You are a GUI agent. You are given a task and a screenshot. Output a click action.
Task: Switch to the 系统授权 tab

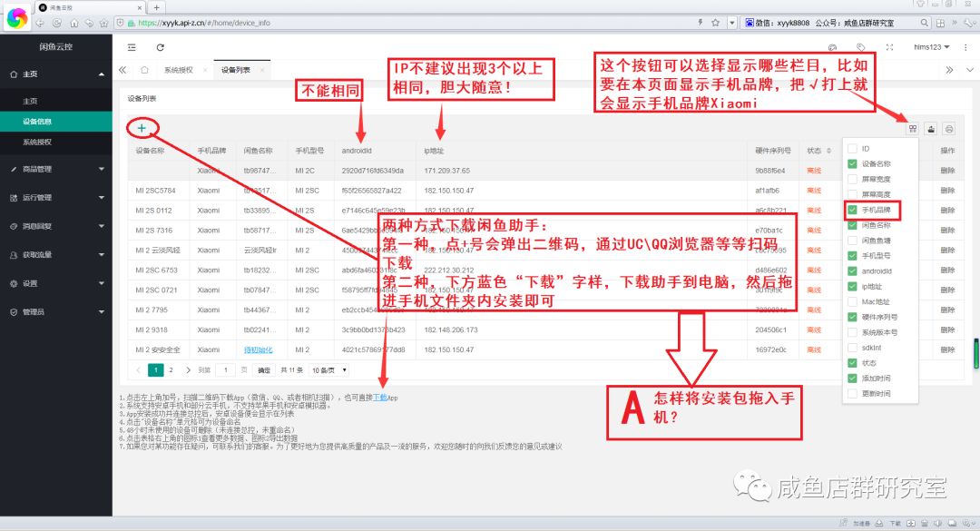(x=178, y=70)
